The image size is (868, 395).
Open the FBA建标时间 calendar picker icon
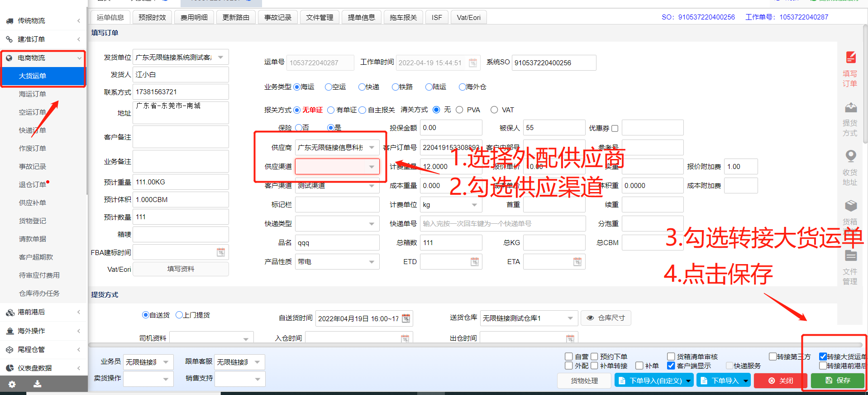[x=221, y=252]
